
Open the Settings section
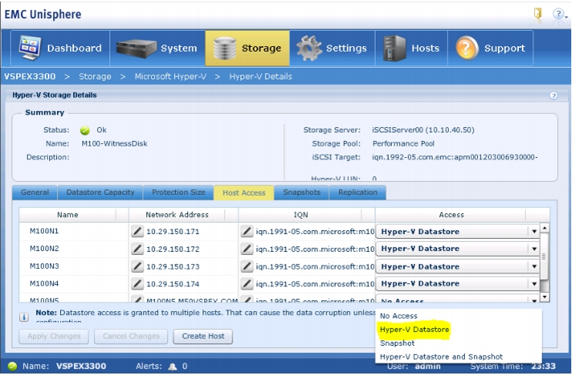[332, 49]
